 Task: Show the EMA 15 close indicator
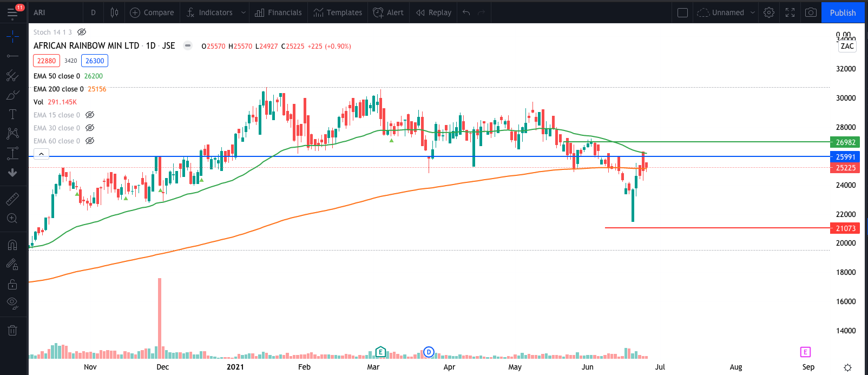(90, 115)
